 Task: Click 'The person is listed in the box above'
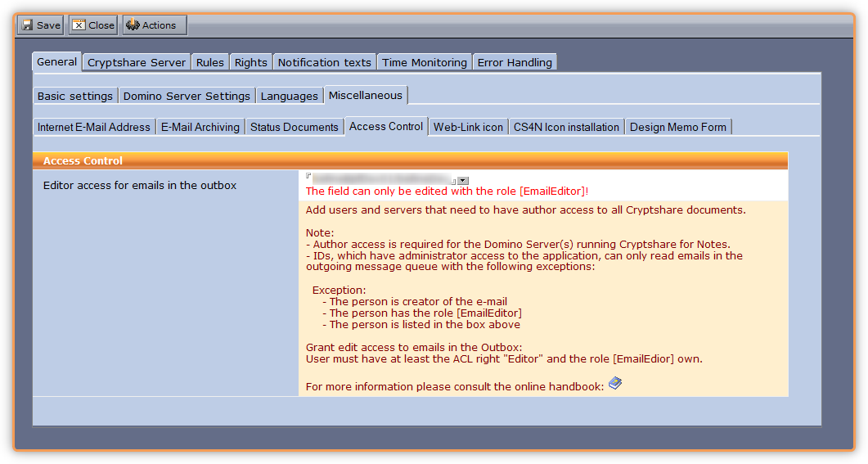[421, 324]
